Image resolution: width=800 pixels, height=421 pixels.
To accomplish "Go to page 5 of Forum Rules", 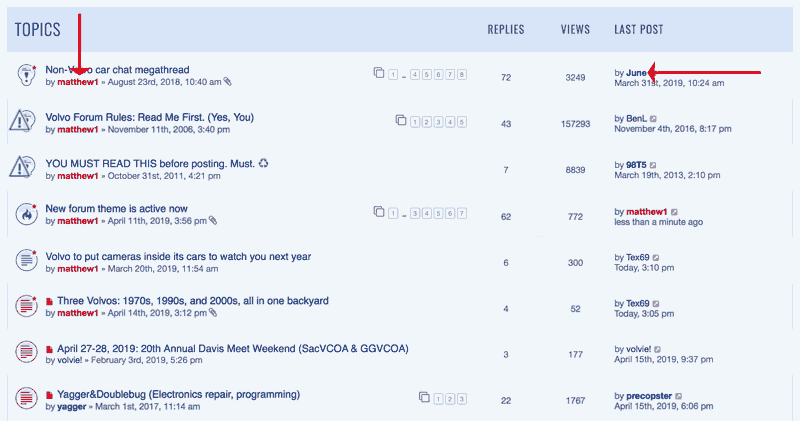I will click(x=462, y=122).
